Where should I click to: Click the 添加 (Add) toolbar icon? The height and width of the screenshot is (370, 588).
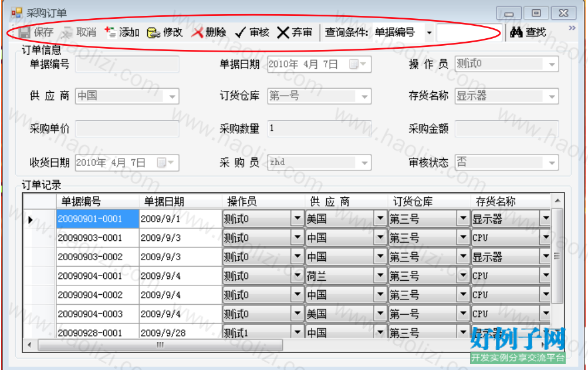pos(110,33)
